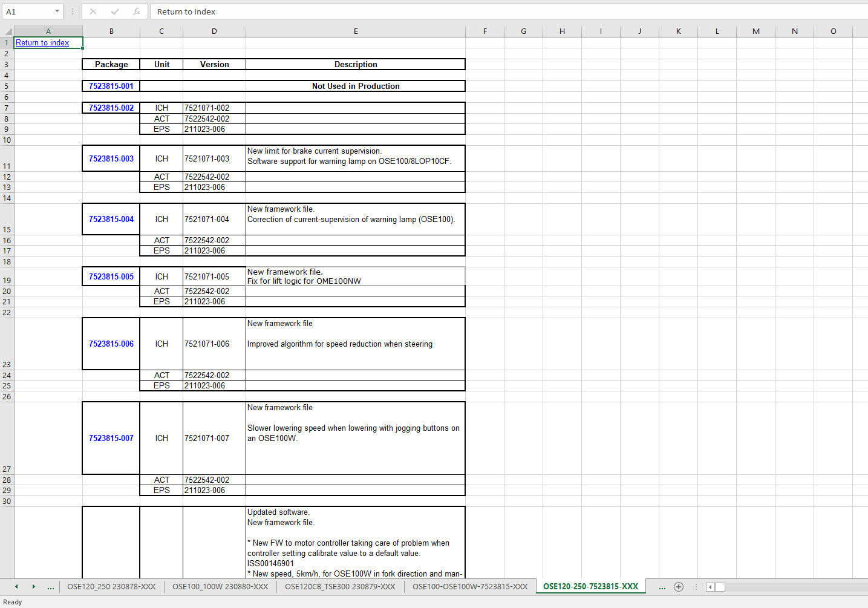Click the EPS cell in row 9
The height and width of the screenshot is (608, 868).
pyautogui.click(x=162, y=129)
